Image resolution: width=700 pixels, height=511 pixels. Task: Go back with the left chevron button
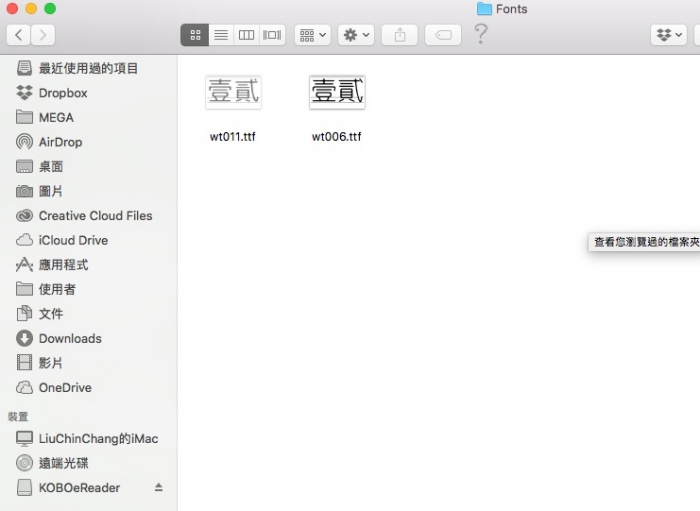coord(18,35)
